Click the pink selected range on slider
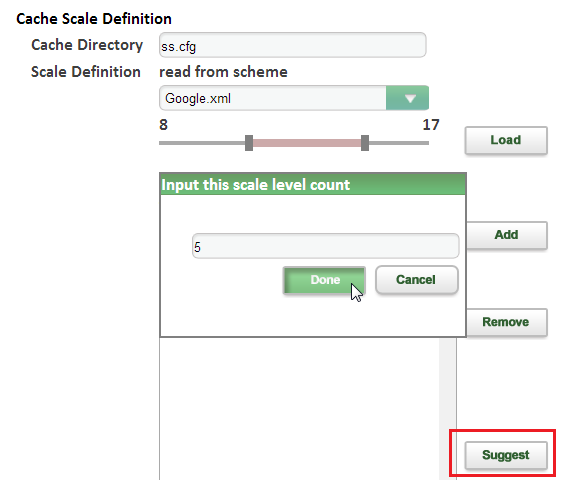Image resolution: width=561 pixels, height=480 pixels. coord(307,143)
